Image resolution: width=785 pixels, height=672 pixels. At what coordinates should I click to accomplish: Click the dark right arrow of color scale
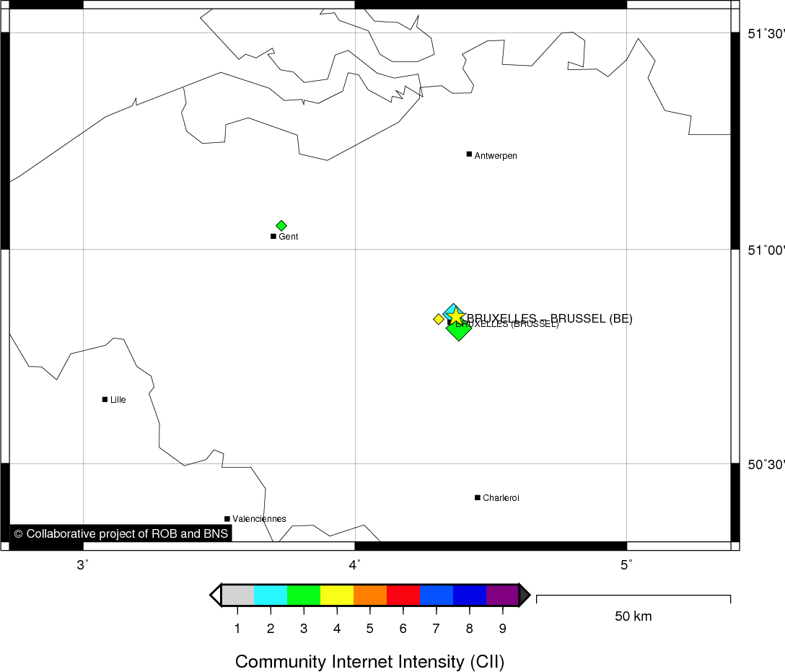pyautogui.click(x=525, y=595)
